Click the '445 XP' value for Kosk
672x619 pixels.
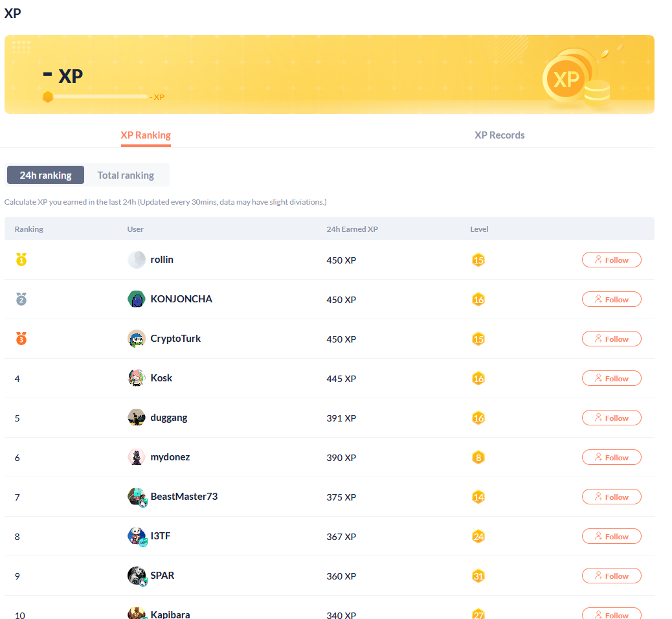341,379
